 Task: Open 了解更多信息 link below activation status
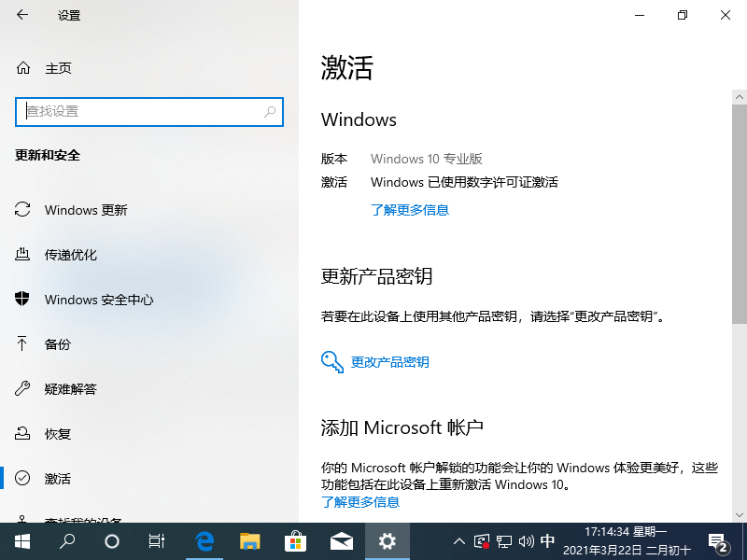click(x=409, y=210)
